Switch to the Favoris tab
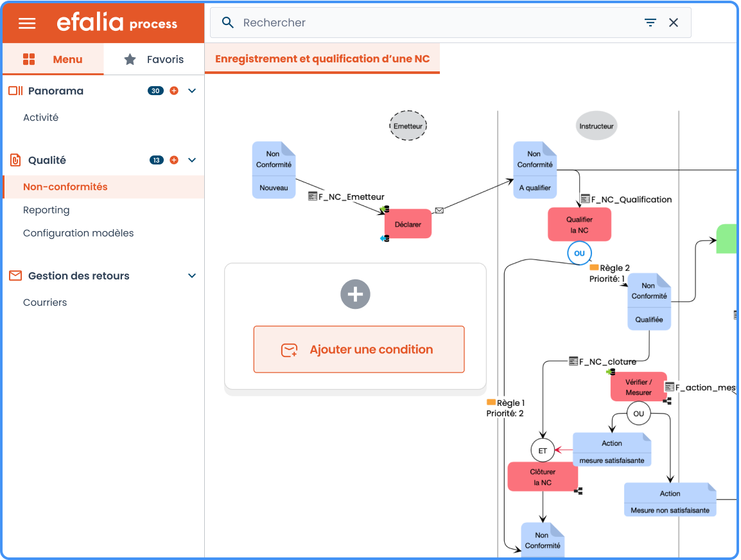 point(154,59)
